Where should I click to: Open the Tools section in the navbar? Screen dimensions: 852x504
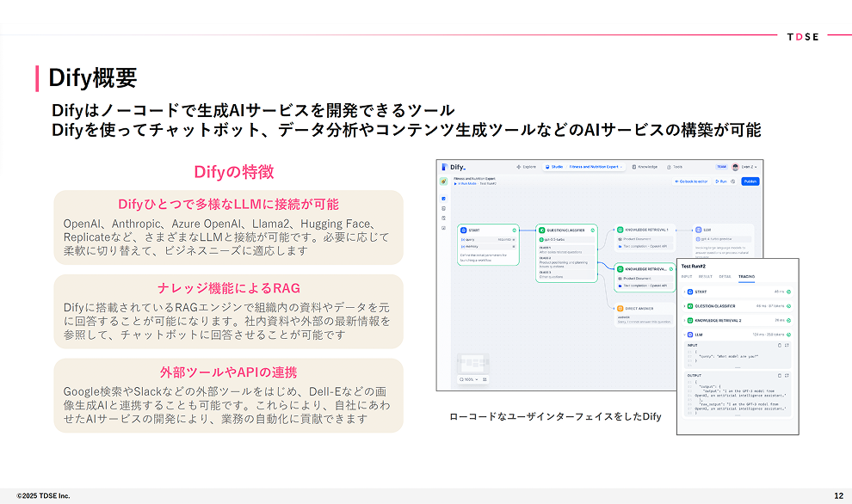point(676,167)
